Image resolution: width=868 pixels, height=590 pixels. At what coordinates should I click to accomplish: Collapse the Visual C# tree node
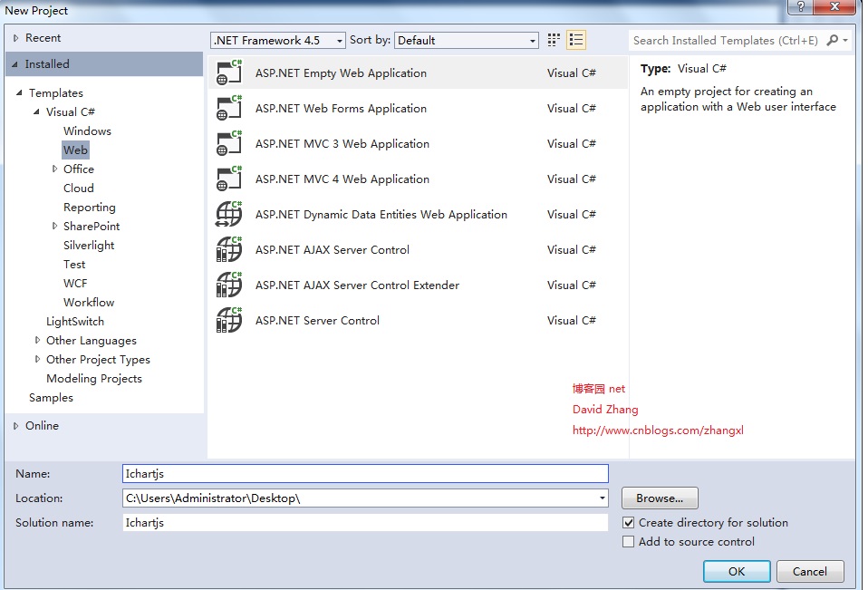tap(36, 111)
